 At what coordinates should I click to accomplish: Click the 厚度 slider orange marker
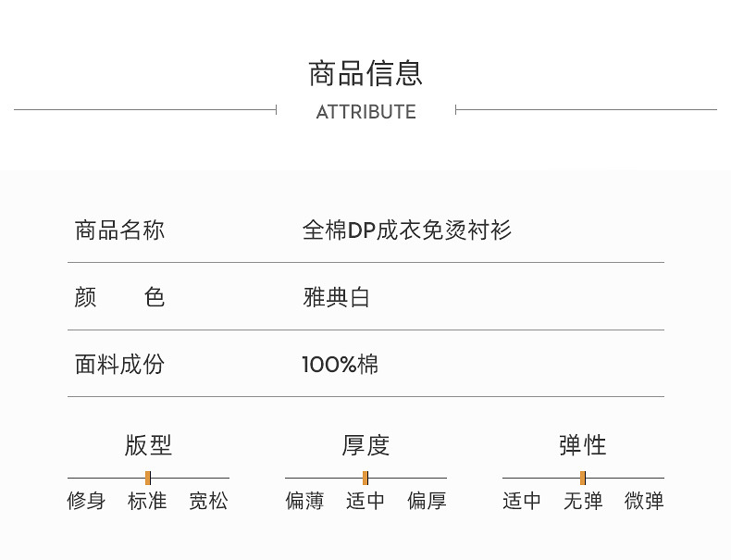365,478
